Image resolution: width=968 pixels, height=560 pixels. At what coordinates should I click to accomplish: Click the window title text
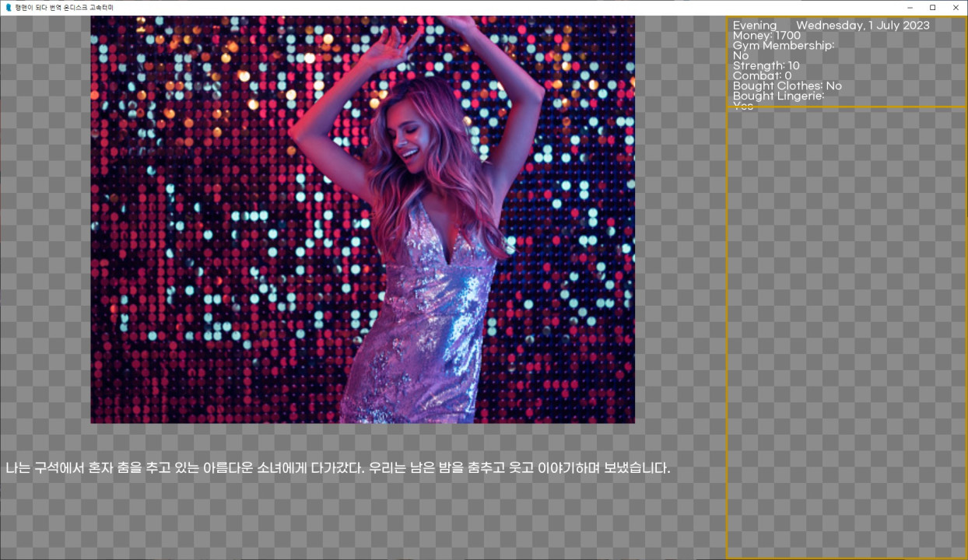pyautogui.click(x=64, y=7)
